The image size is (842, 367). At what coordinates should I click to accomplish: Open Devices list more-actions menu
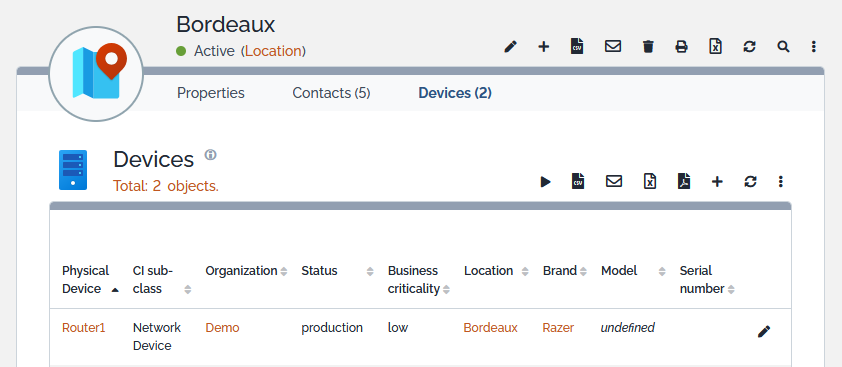[x=780, y=182]
